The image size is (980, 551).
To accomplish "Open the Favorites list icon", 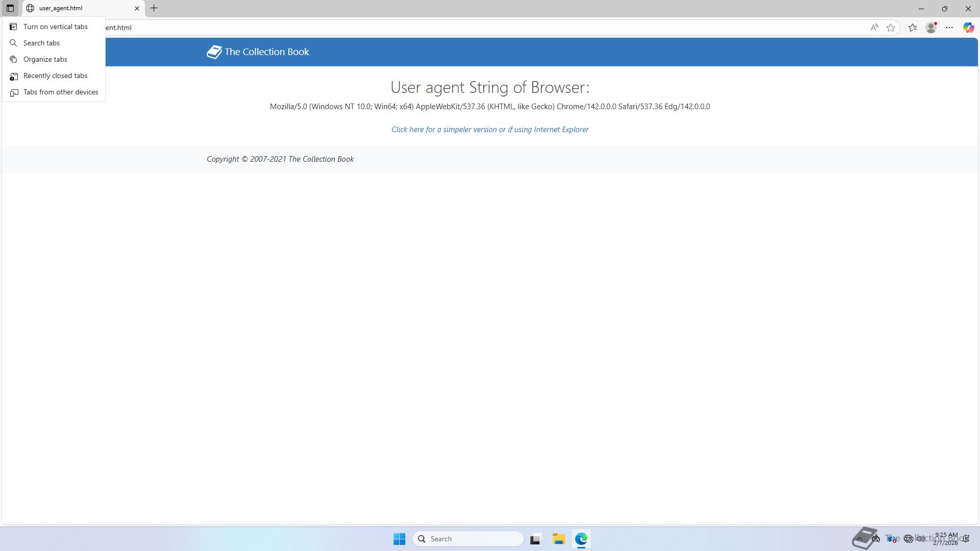I will click(x=913, y=28).
